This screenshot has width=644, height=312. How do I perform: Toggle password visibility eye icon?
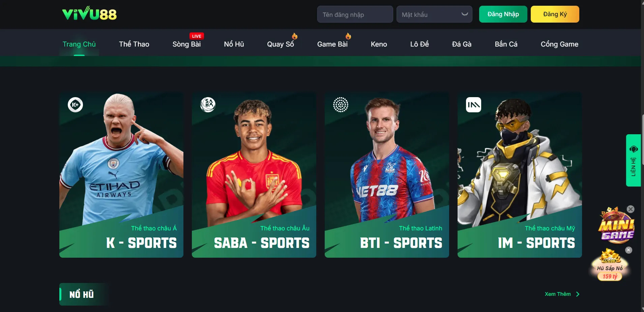click(465, 14)
